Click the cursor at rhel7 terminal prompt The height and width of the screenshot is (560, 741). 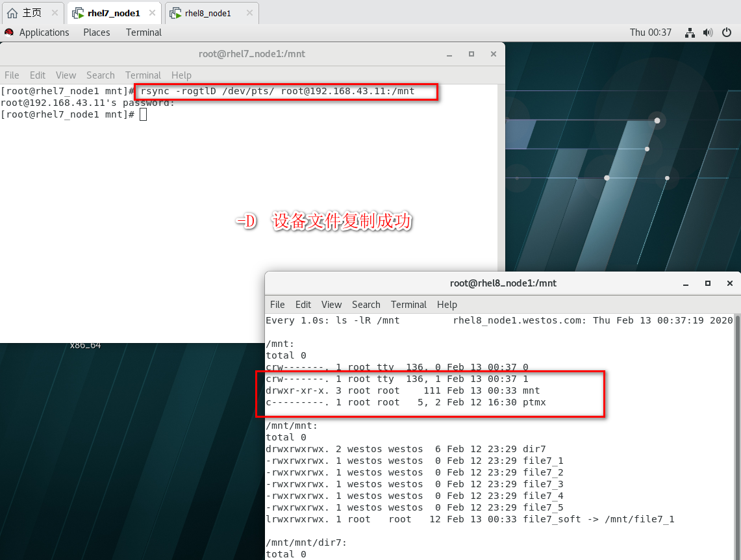(x=143, y=114)
